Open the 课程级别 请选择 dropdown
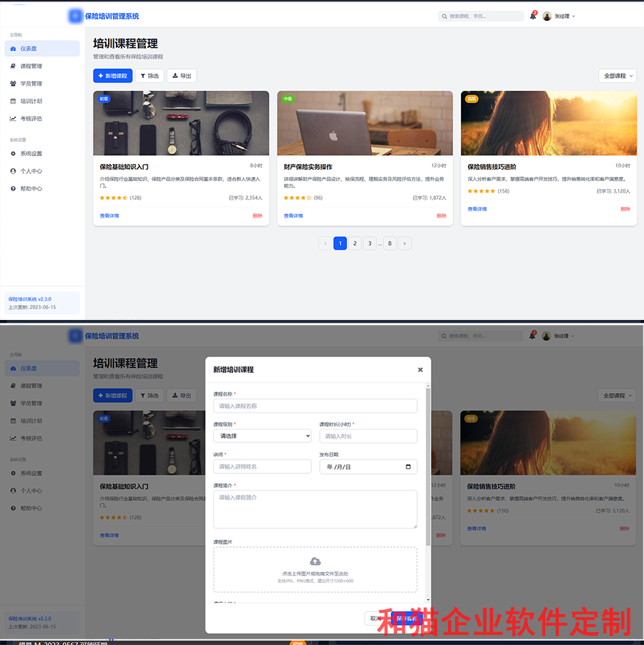Image resolution: width=644 pixels, height=645 pixels. [x=263, y=436]
